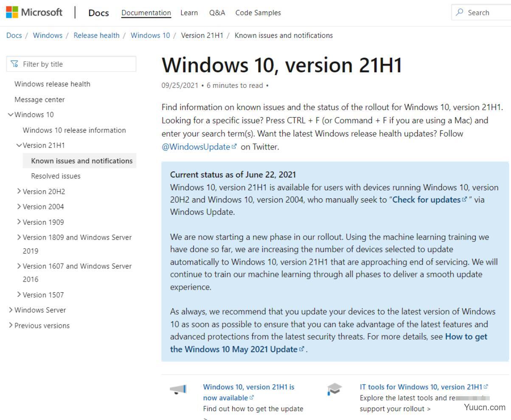
Task: Expand the Windows Server section
Action: (x=10, y=310)
